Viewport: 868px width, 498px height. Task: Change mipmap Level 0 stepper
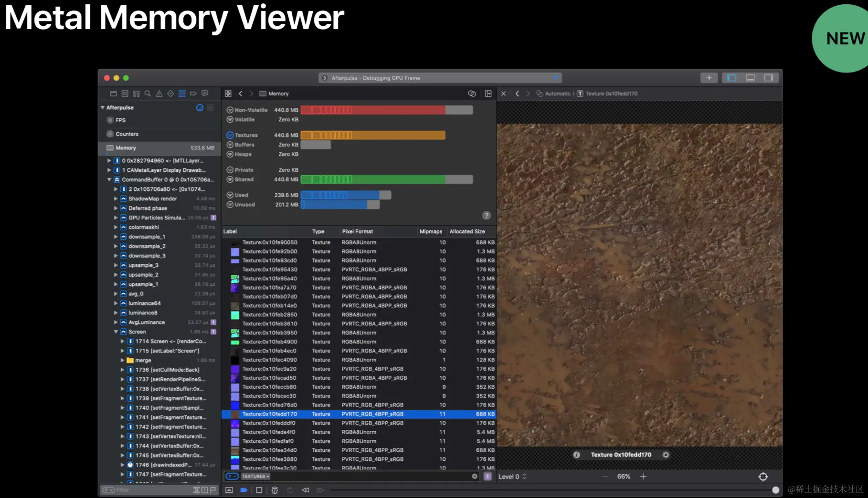pos(524,477)
